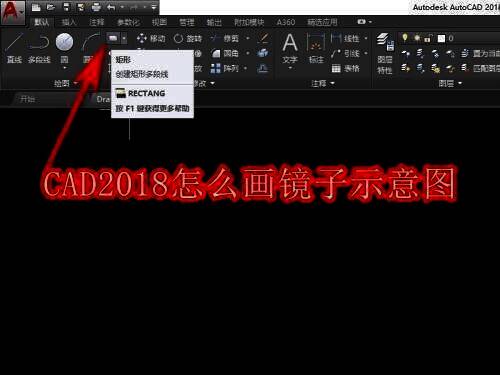This screenshot has width=500, height=375.
Task: Select the 标注 (Dimension) tool
Action: pos(316,49)
